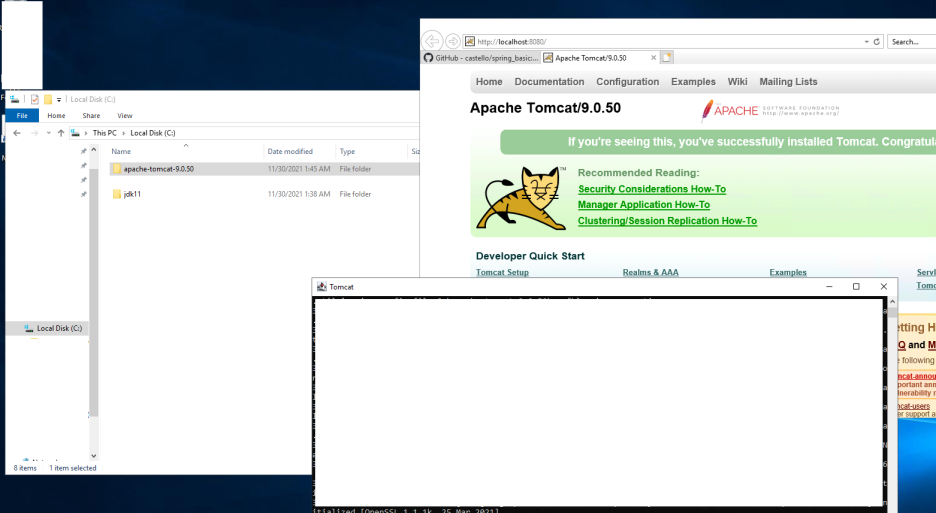Viewport: 936px width, 513px height.
Task: Open the Home ribbon tab in File Explorer
Action: 56,116
